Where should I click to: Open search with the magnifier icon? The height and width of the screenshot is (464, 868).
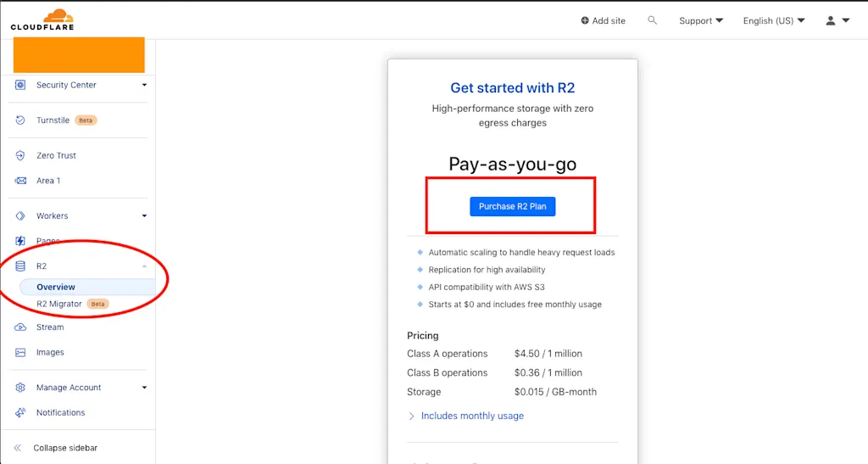(x=652, y=20)
